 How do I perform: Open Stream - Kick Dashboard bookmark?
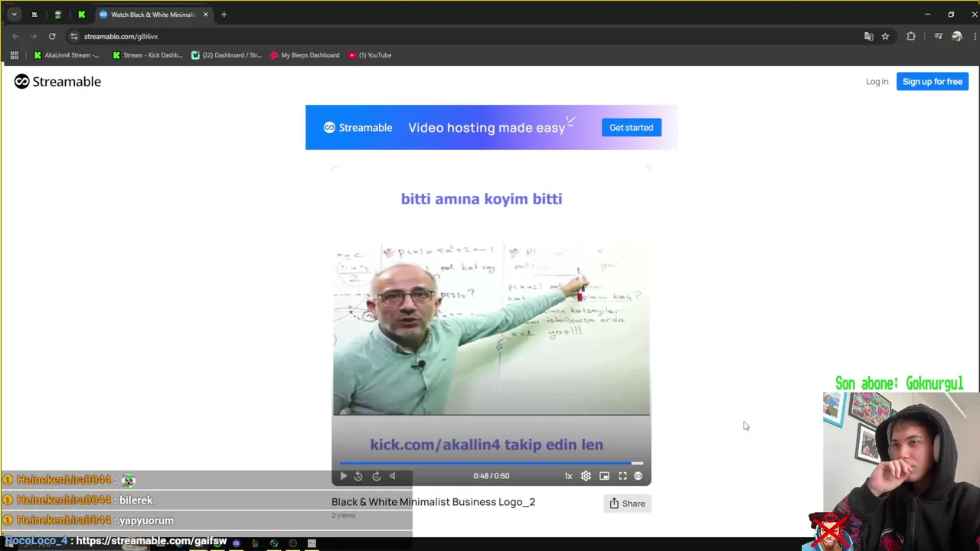(x=147, y=55)
